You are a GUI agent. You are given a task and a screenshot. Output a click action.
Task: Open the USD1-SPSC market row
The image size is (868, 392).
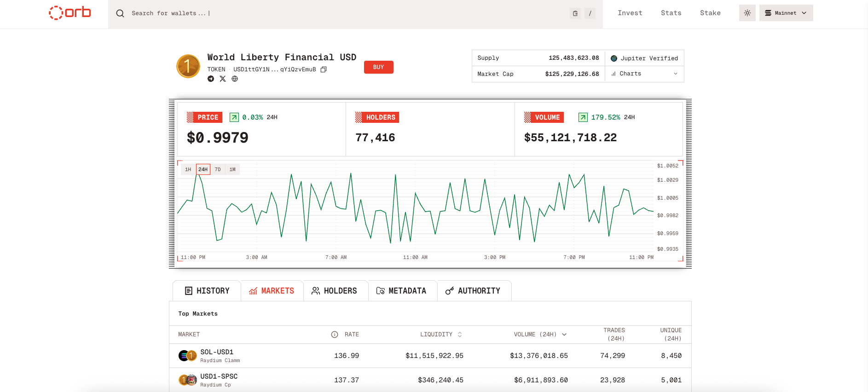pyautogui.click(x=430, y=380)
